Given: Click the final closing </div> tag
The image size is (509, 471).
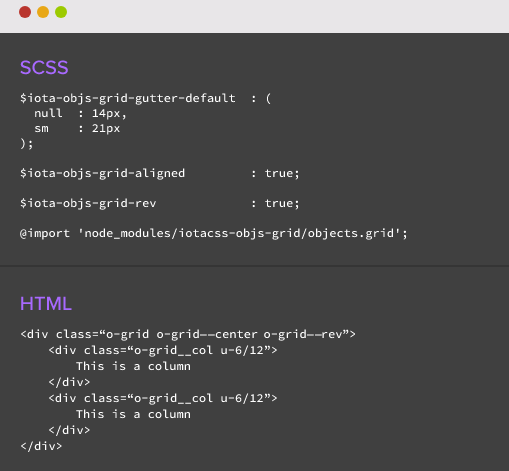Looking at the screenshot, I should tap(41, 446).
